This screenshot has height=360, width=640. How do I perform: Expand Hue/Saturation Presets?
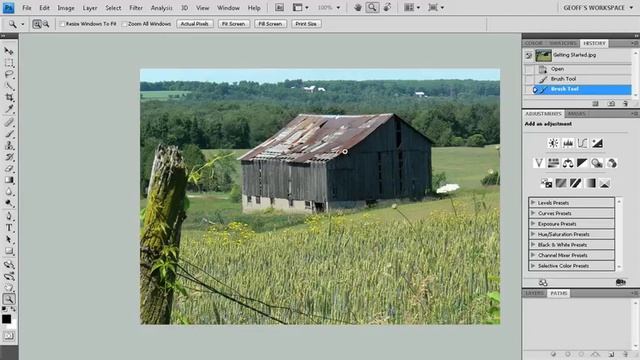(x=533, y=234)
